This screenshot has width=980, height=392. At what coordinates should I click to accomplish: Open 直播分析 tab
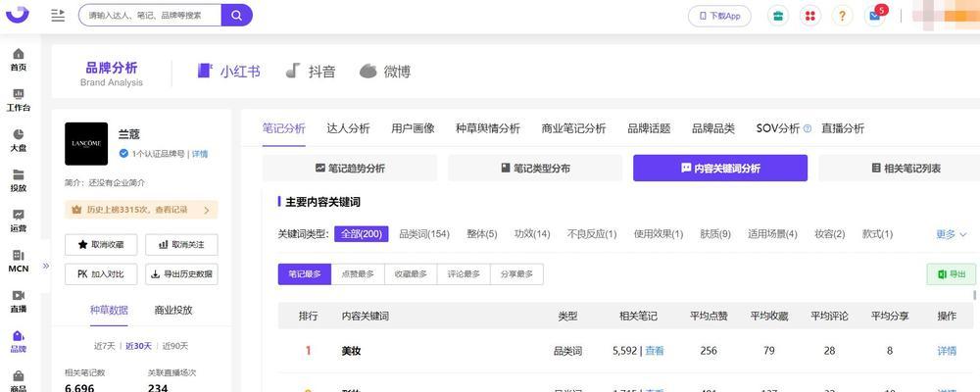(x=843, y=128)
